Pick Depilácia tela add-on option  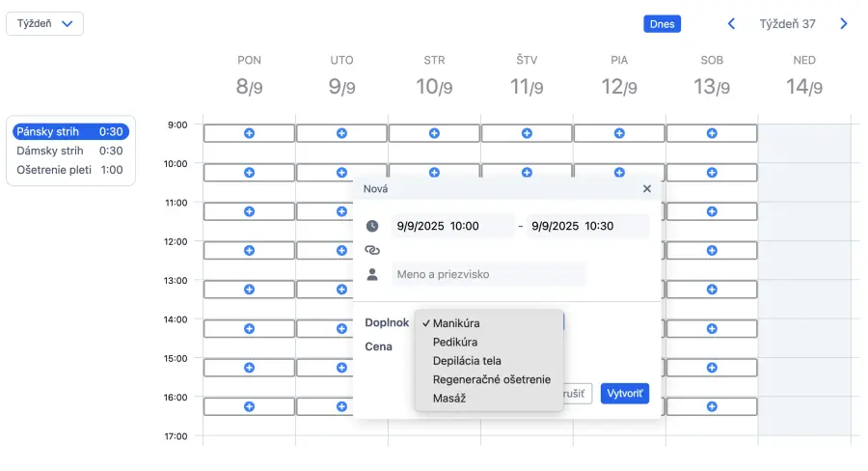(467, 361)
